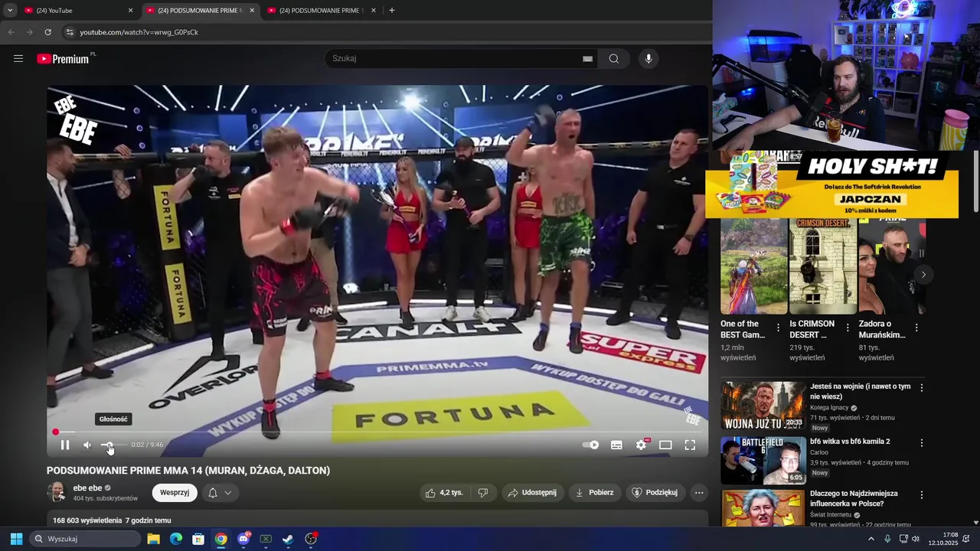
Task: Like the video (4,2 tys.)
Action: click(445, 493)
